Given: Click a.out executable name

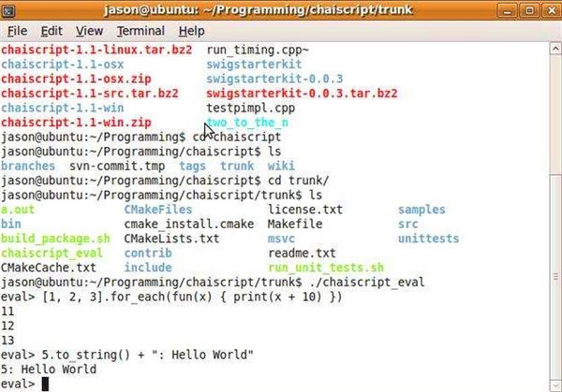Looking at the screenshot, I should coord(18,210).
